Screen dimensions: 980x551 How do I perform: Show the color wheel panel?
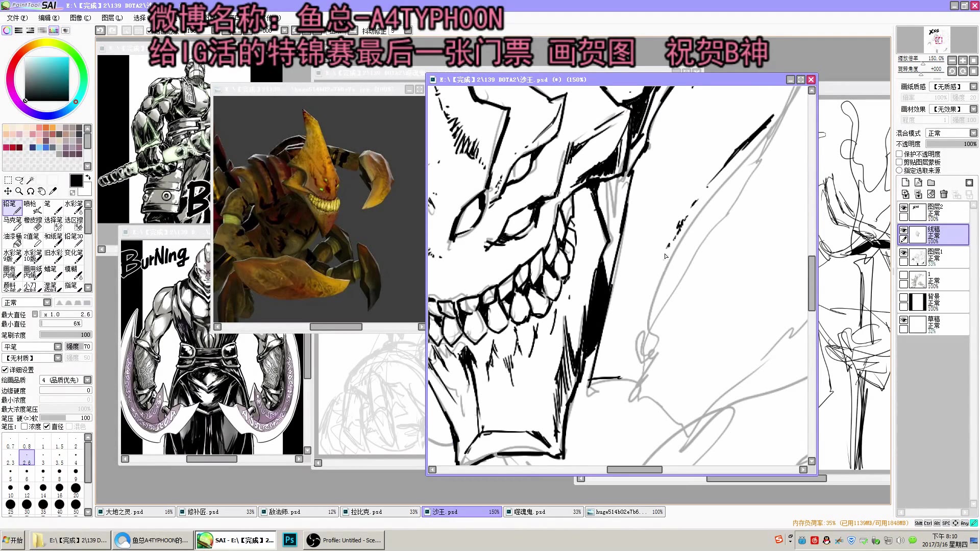7,31
